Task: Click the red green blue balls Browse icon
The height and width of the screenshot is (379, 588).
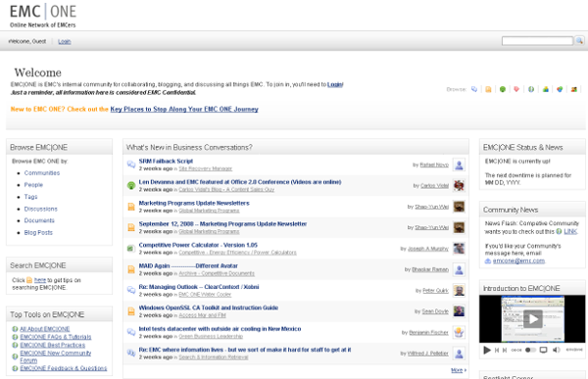Action: pyautogui.click(x=560, y=89)
